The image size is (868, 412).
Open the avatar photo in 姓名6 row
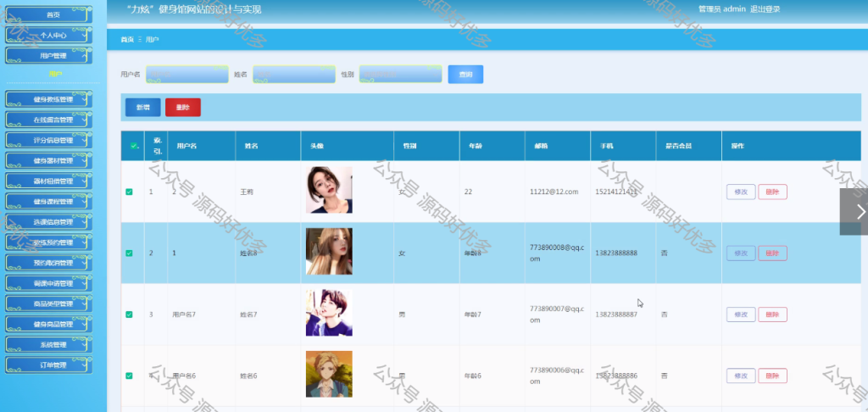click(329, 374)
